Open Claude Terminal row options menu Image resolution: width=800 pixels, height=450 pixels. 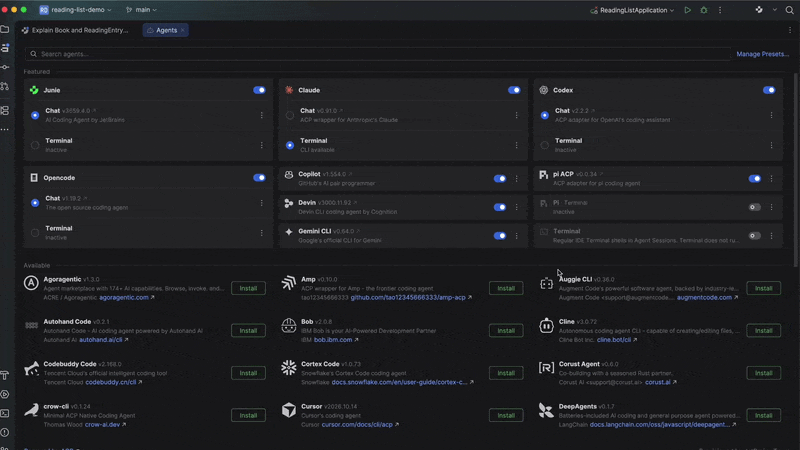tap(516, 145)
